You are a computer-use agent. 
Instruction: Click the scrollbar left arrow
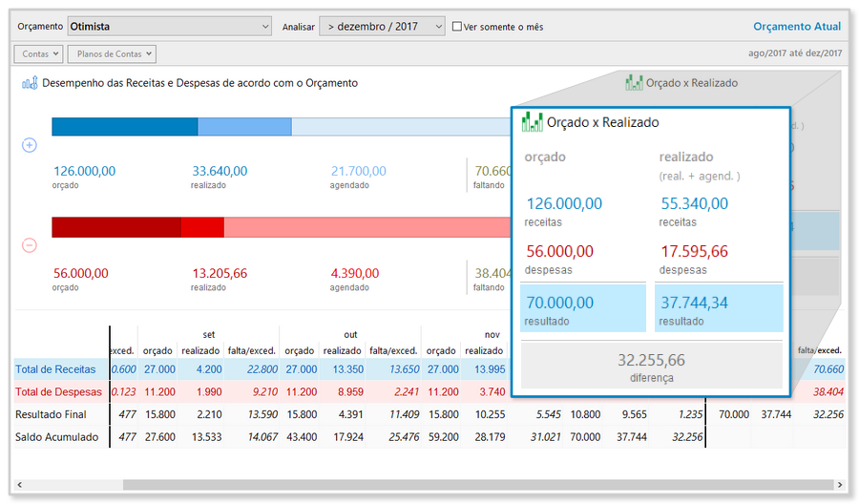20,485
